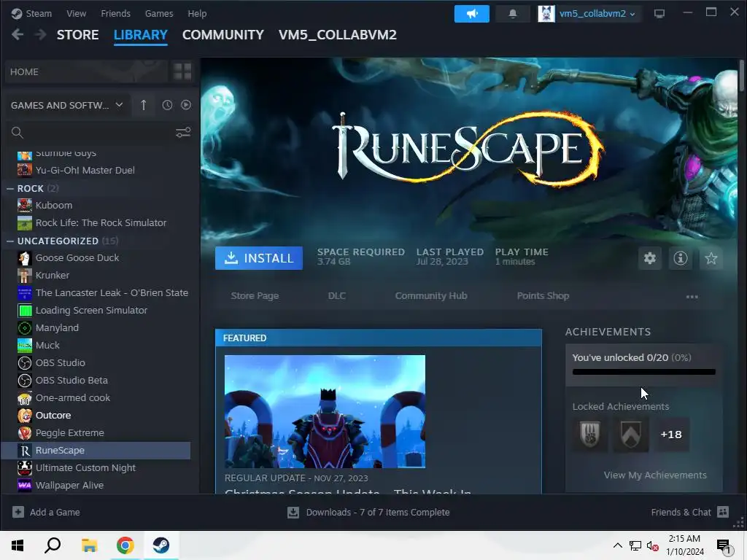The width and height of the screenshot is (747, 560).
Task: Select Manyland icon in library list
Action: [x=25, y=327]
